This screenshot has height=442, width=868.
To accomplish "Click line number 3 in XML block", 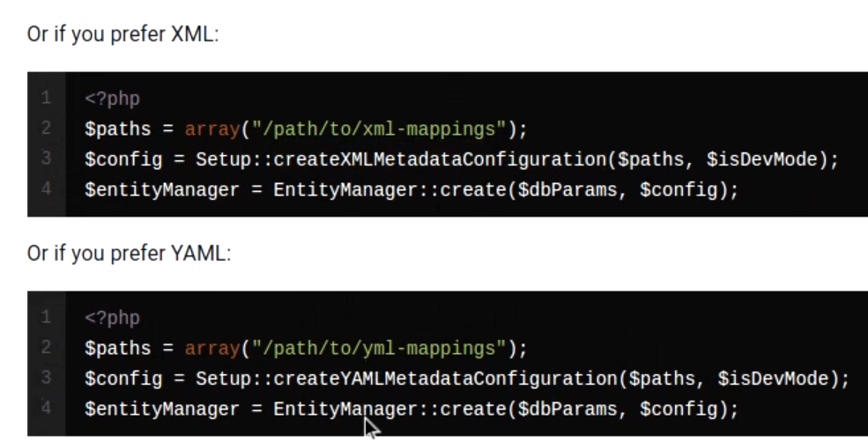I will 46,158.
